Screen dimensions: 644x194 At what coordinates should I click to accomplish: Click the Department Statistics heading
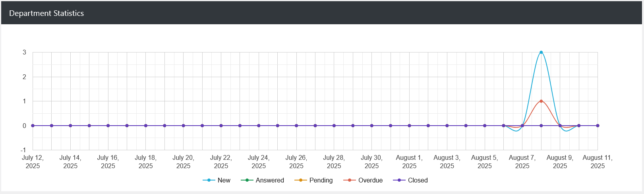(x=46, y=13)
